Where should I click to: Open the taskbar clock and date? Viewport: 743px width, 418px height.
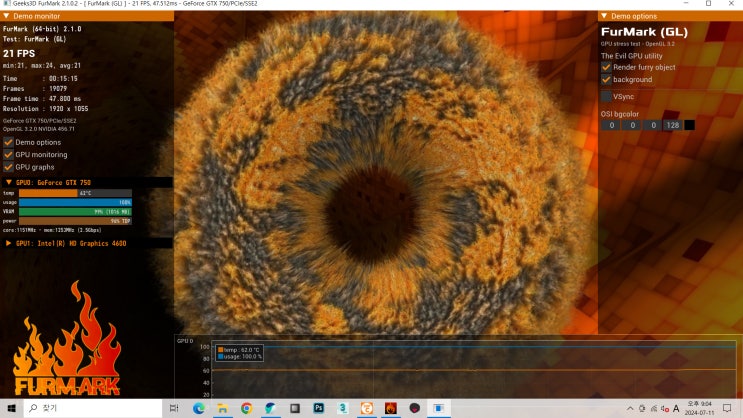(x=699, y=408)
